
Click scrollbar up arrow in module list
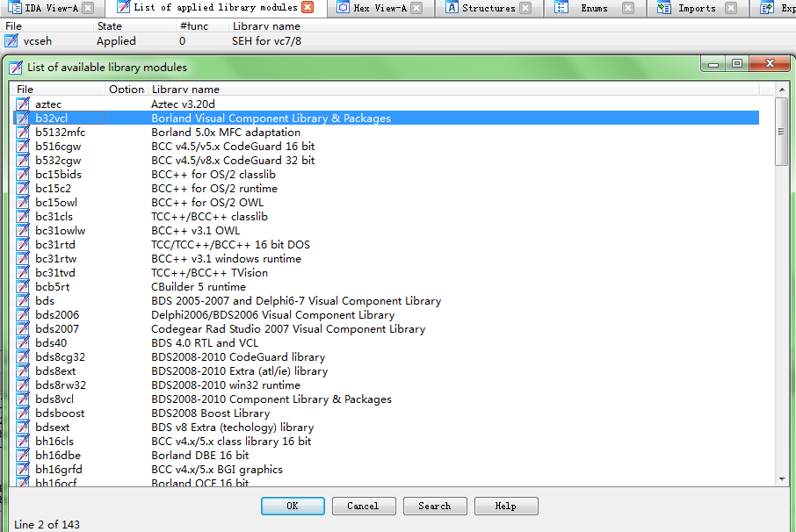(782, 90)
